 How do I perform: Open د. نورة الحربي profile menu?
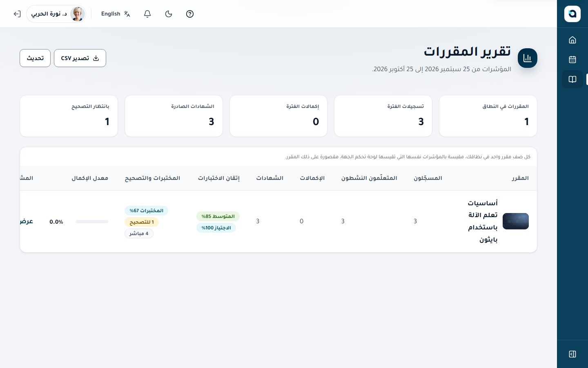(x=56, y=14)
